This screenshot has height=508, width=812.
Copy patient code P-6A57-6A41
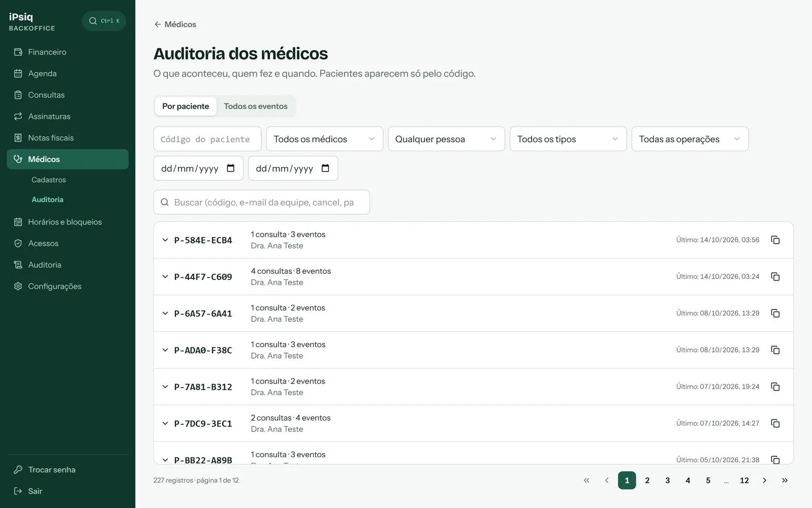(775, 313)
